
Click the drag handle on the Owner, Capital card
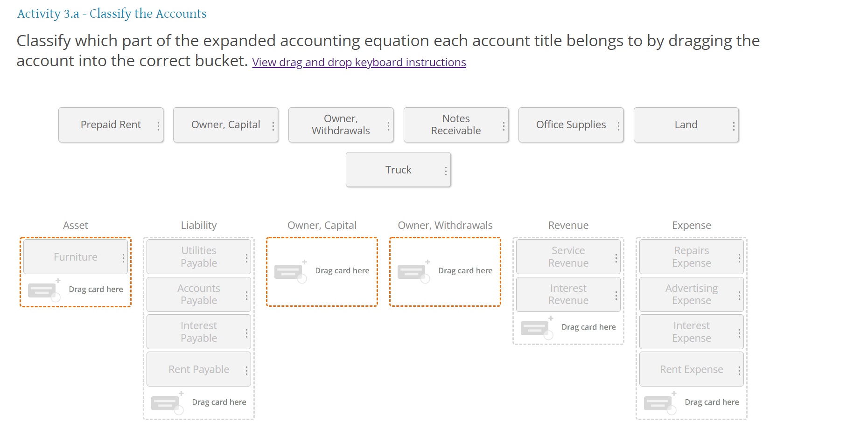tap(273, 126)
